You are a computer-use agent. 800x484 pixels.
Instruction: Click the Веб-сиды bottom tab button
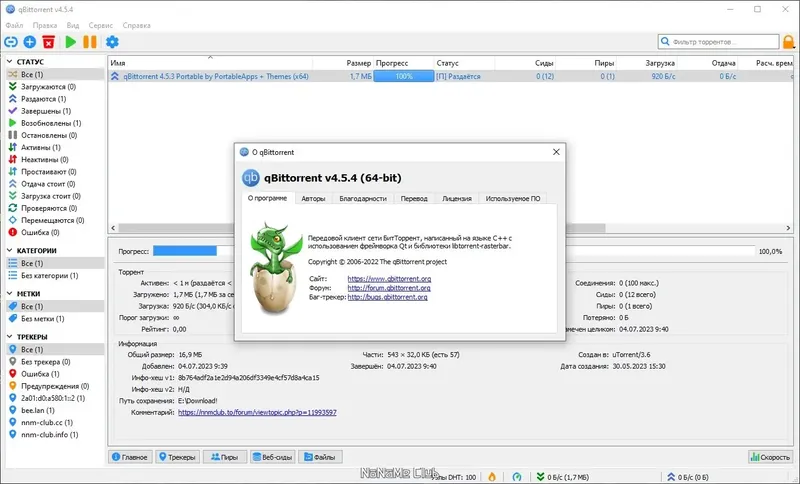tap(272, 457)
